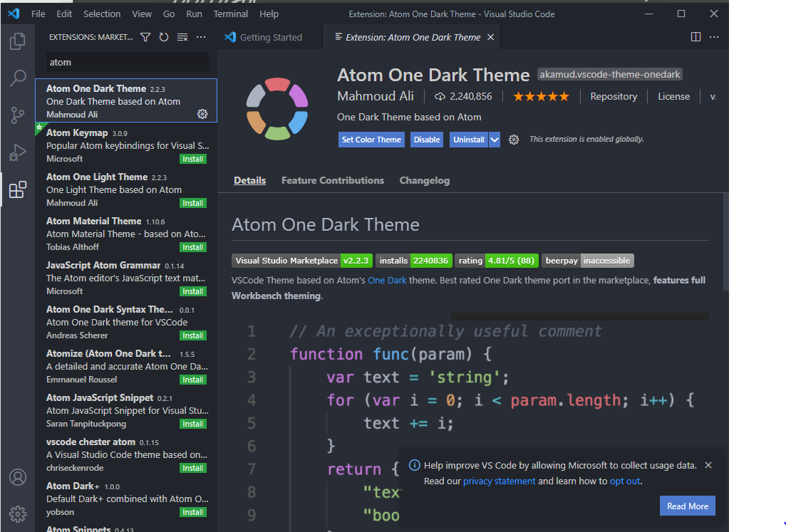This screenshot has height=532, width=786.
Task: Click Read More in the notification
Action: (688, 506)
